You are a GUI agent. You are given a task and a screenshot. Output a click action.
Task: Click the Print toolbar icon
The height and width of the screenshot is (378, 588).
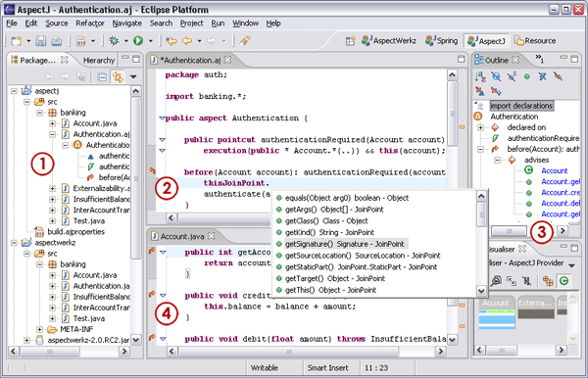57,41
